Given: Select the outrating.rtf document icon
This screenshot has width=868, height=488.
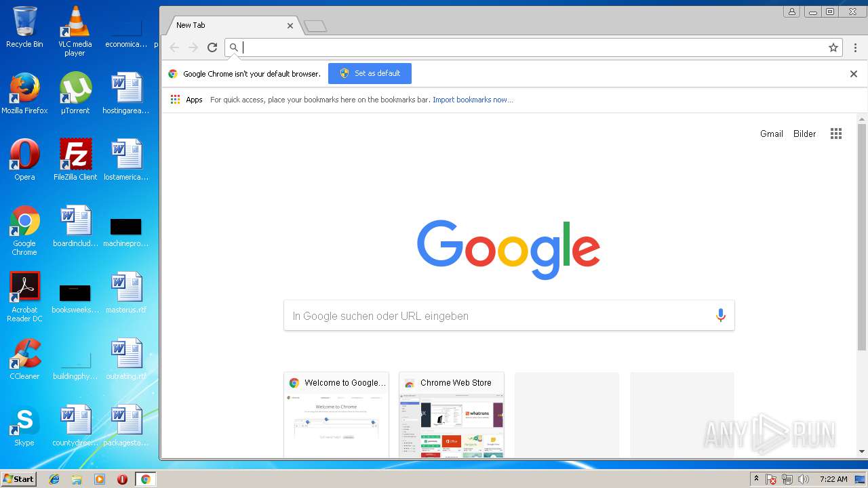Looking at the screenshot, I should (126, 359).
